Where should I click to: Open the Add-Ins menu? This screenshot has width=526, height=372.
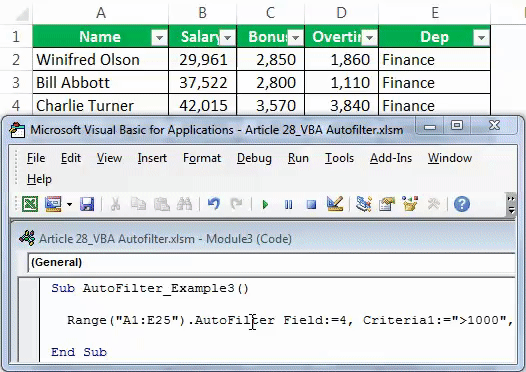click(x=391, y=158)
